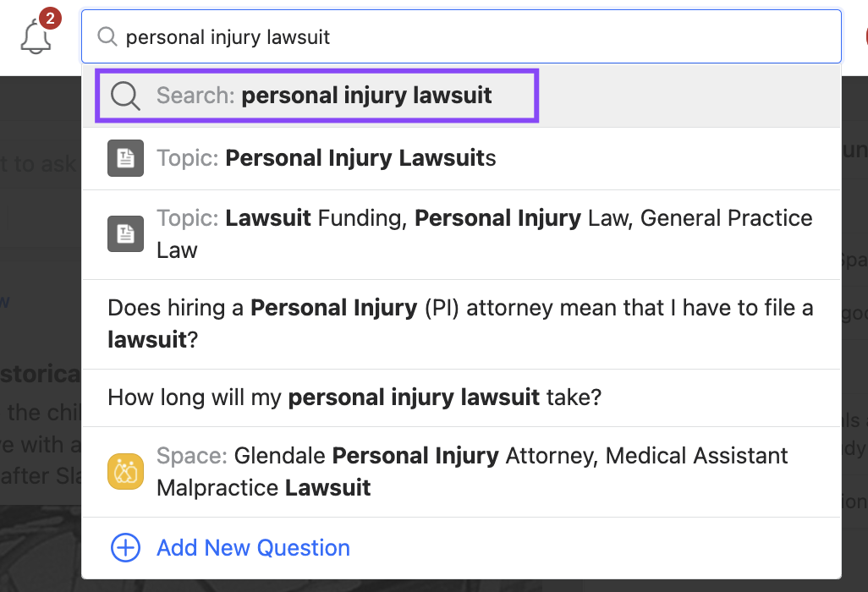Click the partially visible red profile circle on the right
Screen dimensions: 868x592
coord(864,36)
